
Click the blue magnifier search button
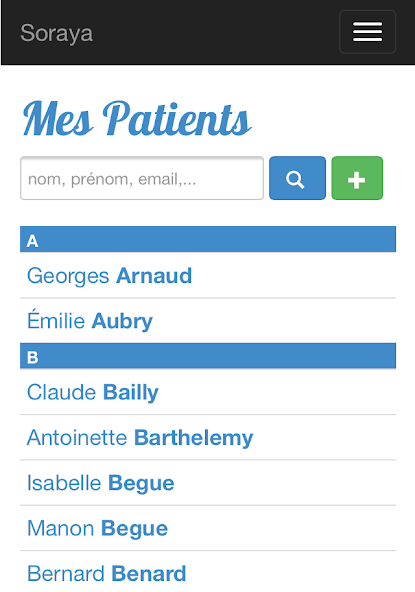[298, 178]
